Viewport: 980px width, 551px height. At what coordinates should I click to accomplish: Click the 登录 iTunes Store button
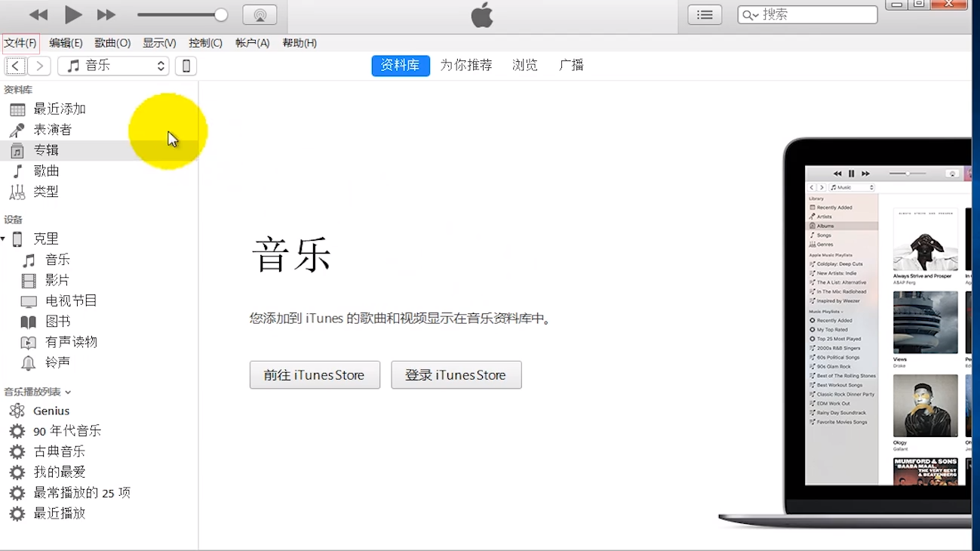(x=456, y=375)
